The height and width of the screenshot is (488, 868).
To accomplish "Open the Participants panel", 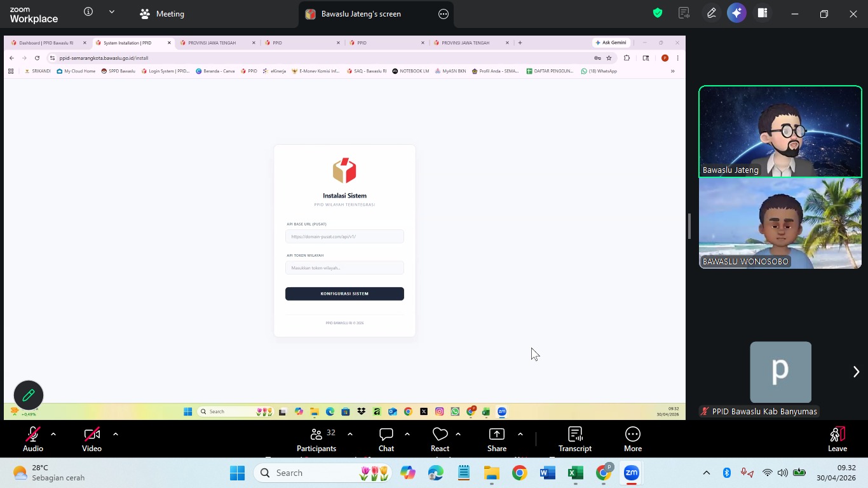I will click(316, 439).
